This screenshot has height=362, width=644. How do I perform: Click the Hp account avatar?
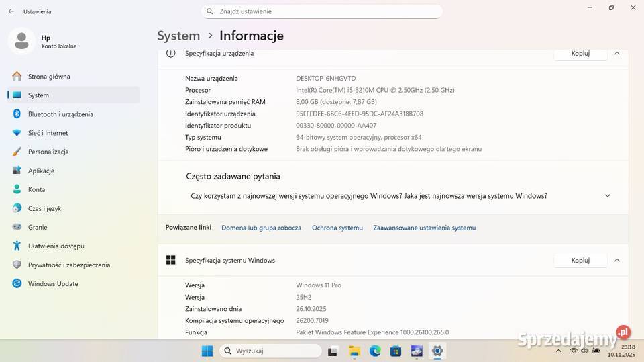point(21,41)
